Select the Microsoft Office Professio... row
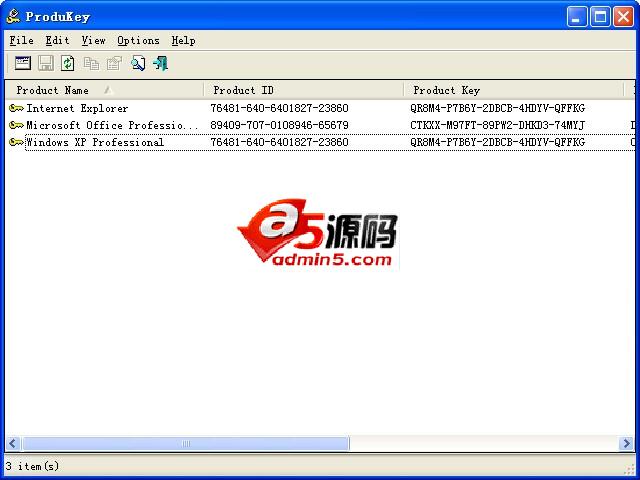Screen dimensions: 640x480 point(320,125)
